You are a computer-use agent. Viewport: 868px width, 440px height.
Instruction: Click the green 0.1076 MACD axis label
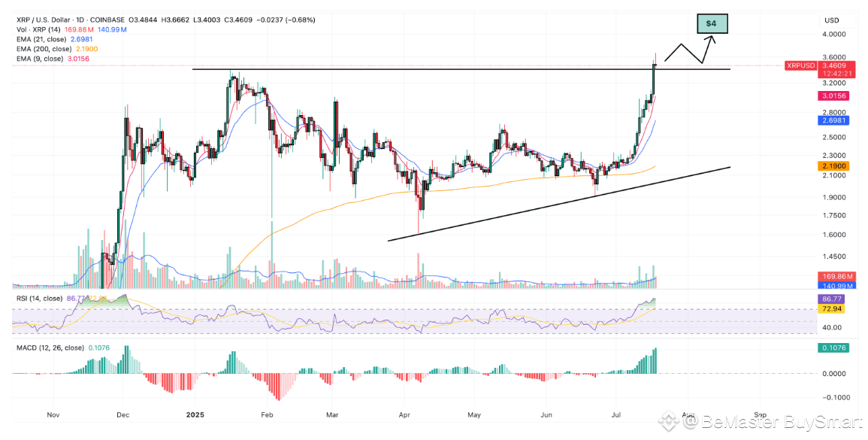[x=834, y=348]
